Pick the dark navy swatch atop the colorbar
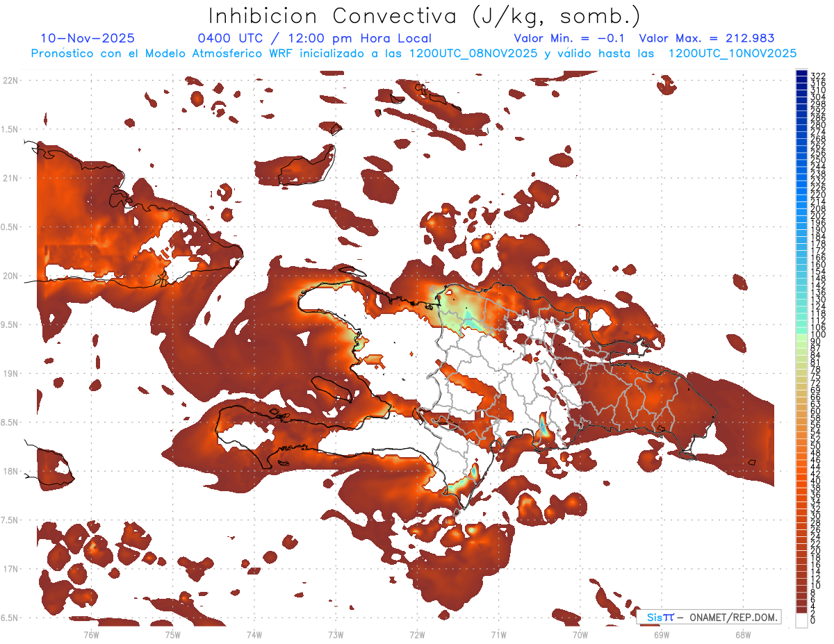The height and width of the screenshot is (644, 834). [802, 73]
